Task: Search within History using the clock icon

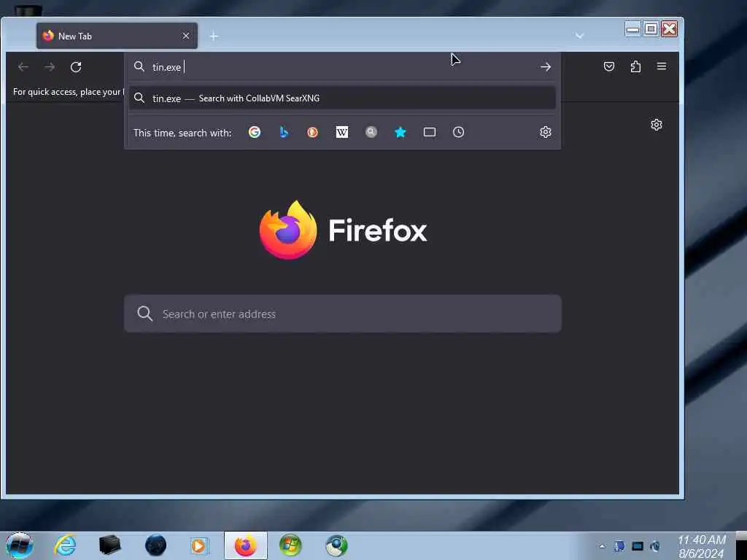Action: tap(459, 132)
